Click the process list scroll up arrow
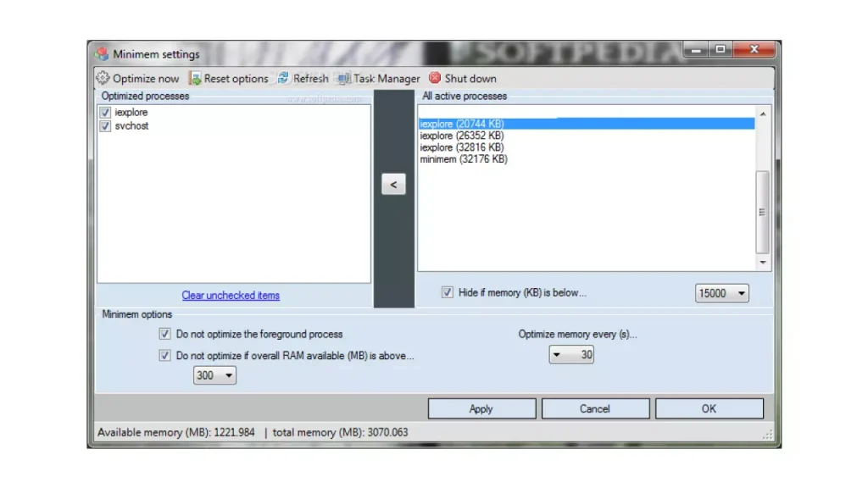This screenshot has height=488, width=868. [x=763, y=114]
